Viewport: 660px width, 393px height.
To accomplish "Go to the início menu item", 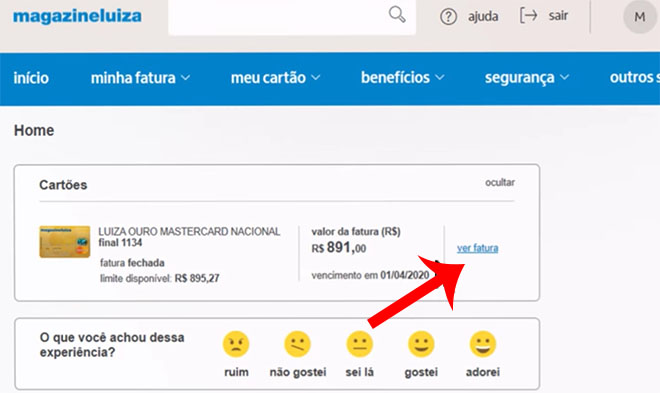I will point(31,78).
